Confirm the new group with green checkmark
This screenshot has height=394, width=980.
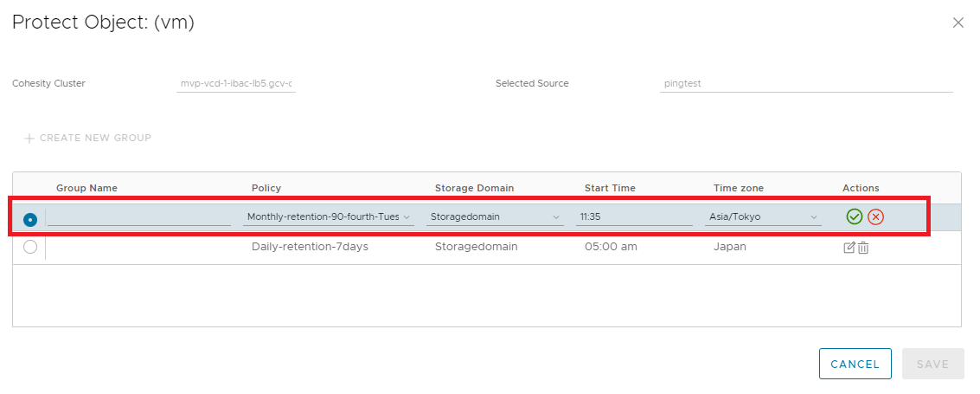tap(855, 216)
